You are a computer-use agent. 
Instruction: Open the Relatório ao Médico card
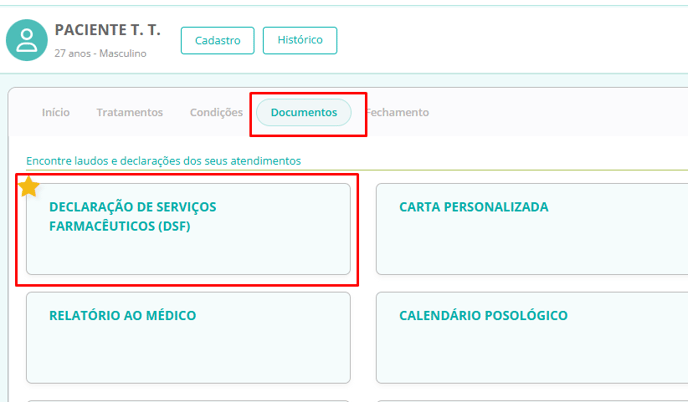(188, 337)
